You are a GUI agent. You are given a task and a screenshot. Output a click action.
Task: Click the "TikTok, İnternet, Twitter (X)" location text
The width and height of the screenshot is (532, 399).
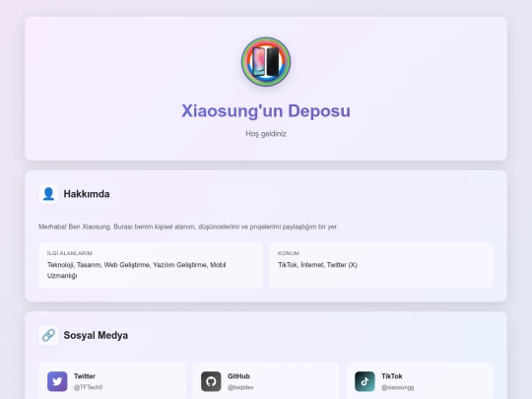point(317,265)
